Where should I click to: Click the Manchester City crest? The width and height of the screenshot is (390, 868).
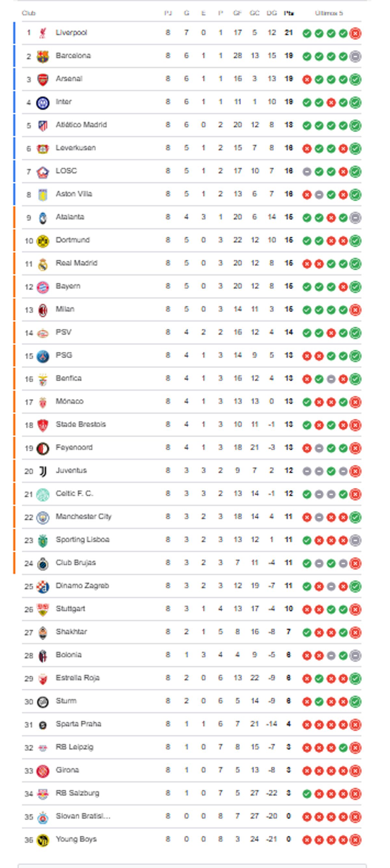coord(43,517)
